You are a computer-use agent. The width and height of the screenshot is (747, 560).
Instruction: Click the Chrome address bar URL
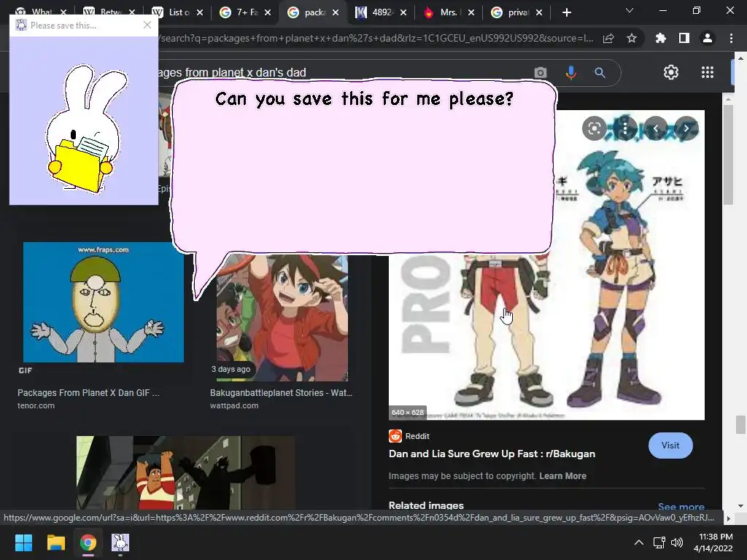(376, 38)
